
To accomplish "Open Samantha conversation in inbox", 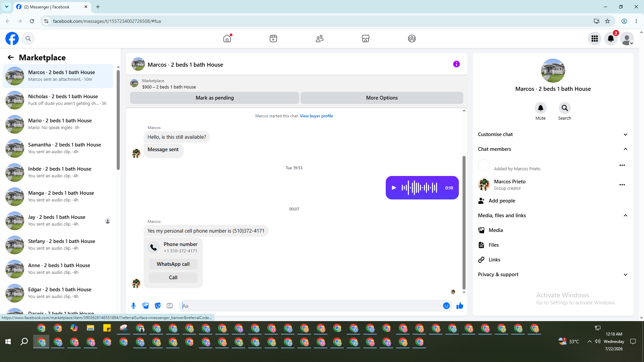I will (58, 148).
